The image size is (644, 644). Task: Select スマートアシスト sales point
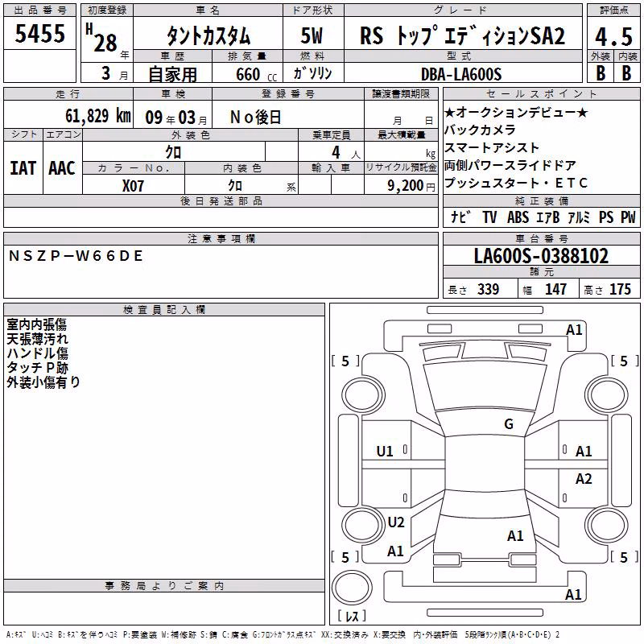(x=492, y=147)
